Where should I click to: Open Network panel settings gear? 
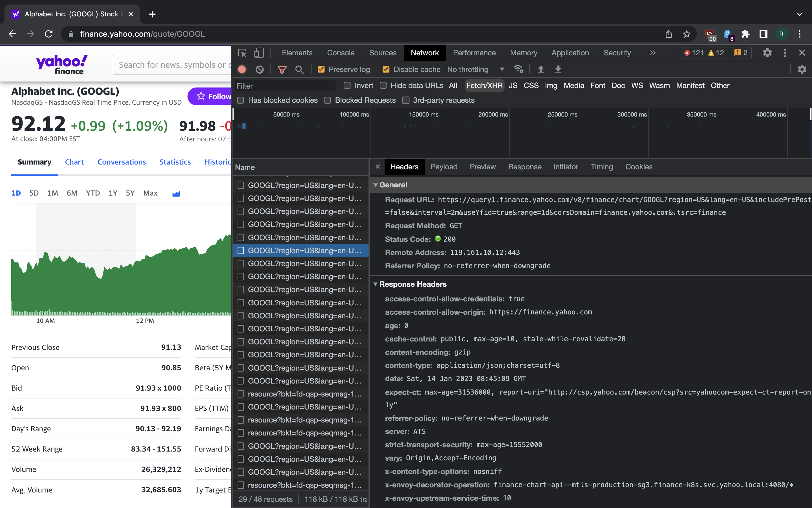tap(802, 69)
